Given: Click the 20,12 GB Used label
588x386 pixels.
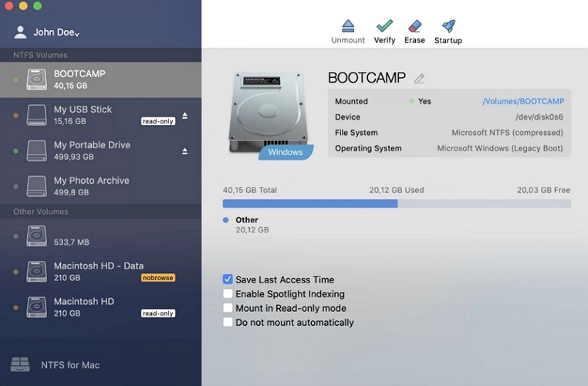Looking at the screenshot, I should click(397, 190).
